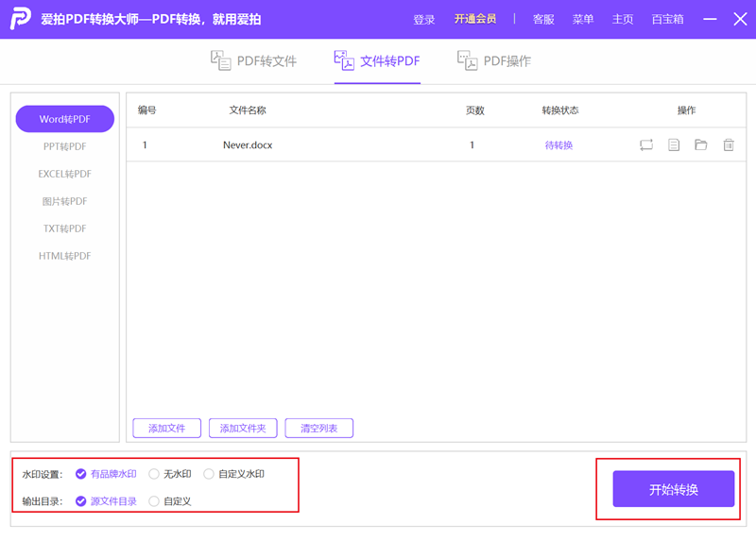Screen dimensions: 756x541
Task: Click the 添加文件 button
Action: tap(167, 429)
